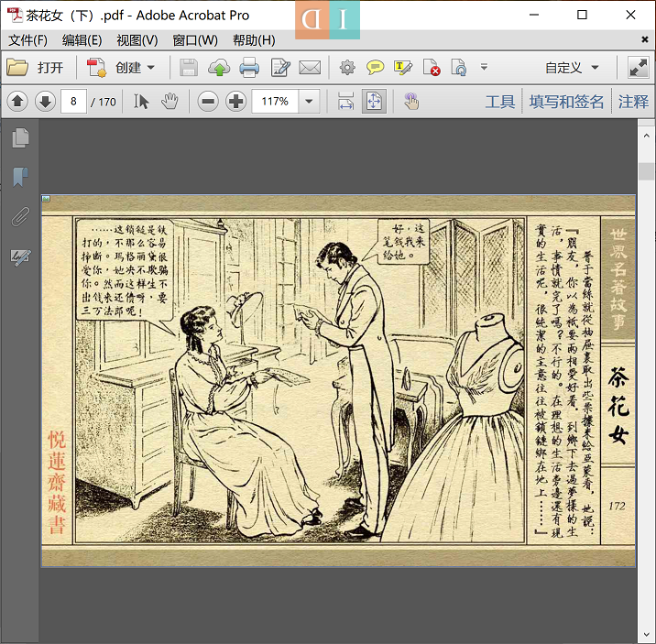This screenshot has height=644, width=656.
Task: Click the Rotate pages icon
Action: [x=458, y=67]
